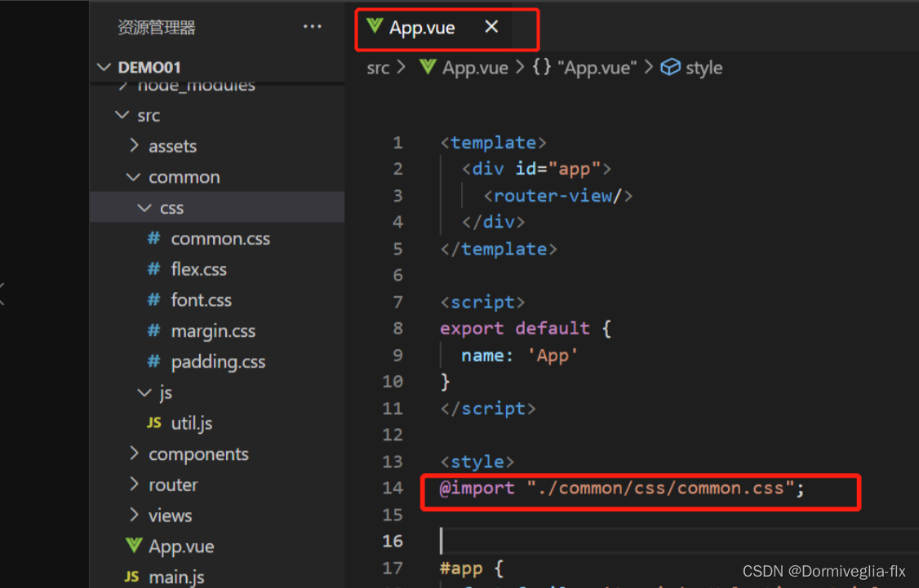The width and height of the screenshot is (919, 588).
Task: Collapse the src folder chevron
Action: [122, 115]
